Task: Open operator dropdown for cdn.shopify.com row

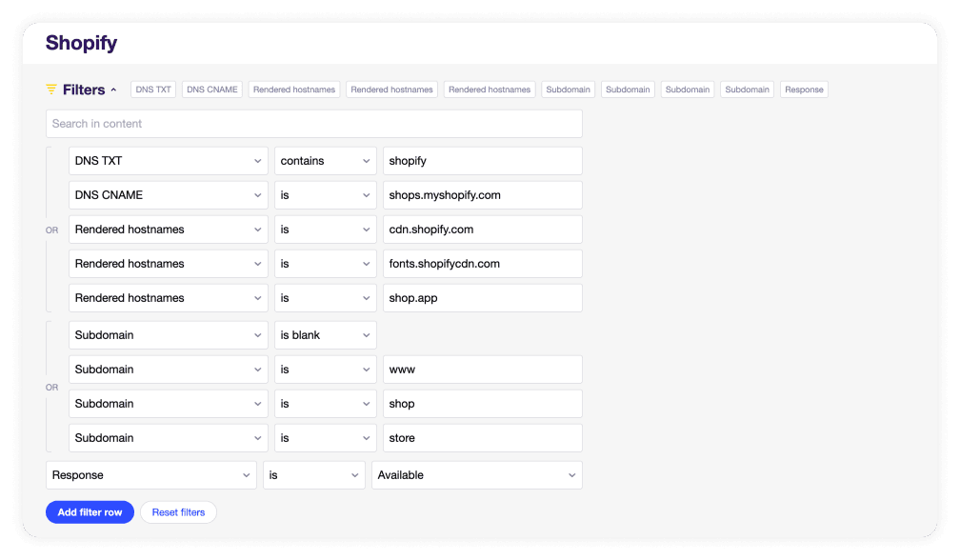Action: pos(325,230)
